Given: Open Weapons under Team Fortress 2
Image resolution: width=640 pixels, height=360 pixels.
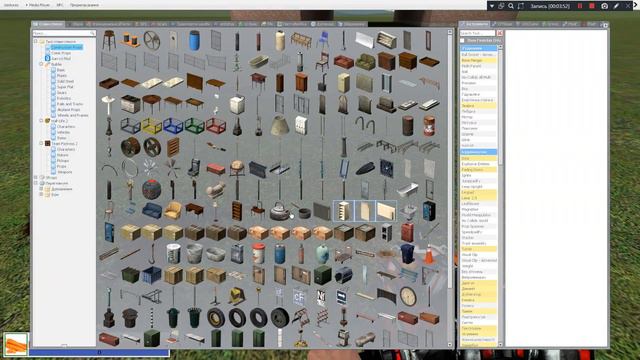Looking at the screenshot, I should coord(64,172).
